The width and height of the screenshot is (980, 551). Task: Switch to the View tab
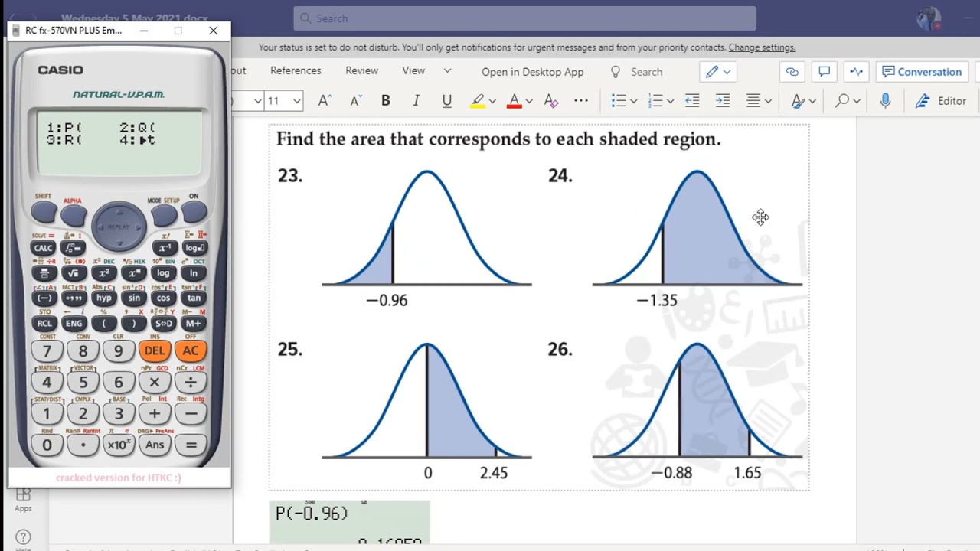(x=413, y=70)
